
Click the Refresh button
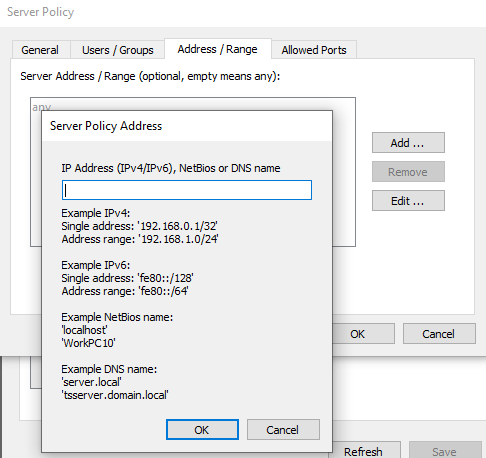(x=366, y=451)
